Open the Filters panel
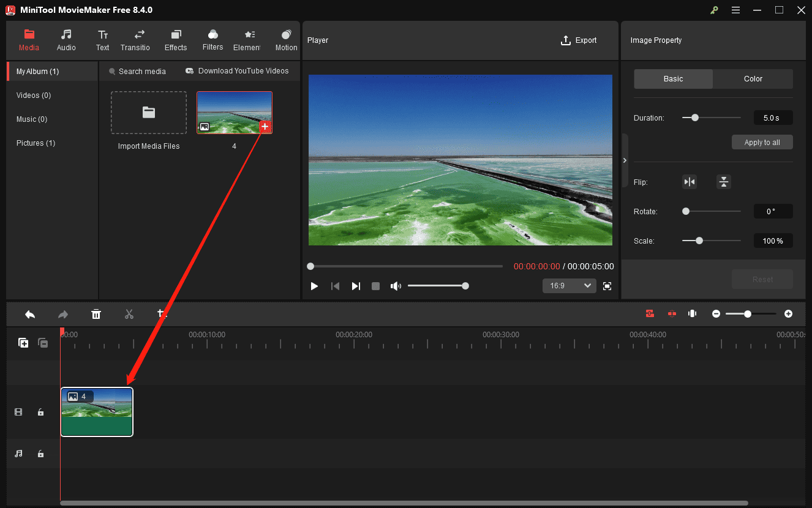Image resolution: width=812 pixels, height=508 pixels. tap(212, 40)
